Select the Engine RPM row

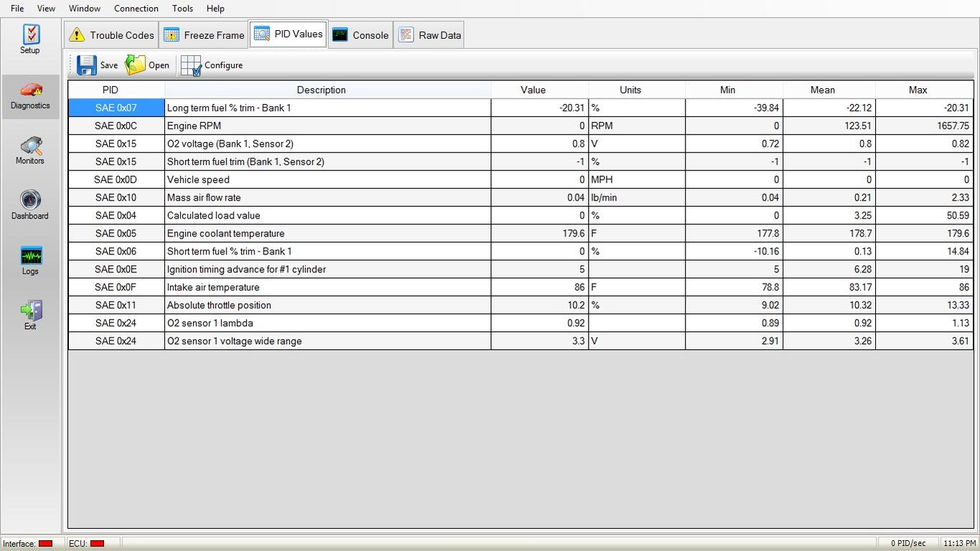coord(521,126)
